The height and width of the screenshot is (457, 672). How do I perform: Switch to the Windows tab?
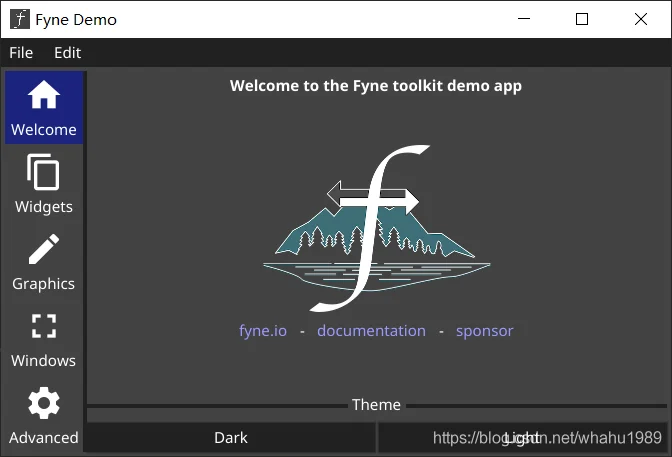point(44,339)
